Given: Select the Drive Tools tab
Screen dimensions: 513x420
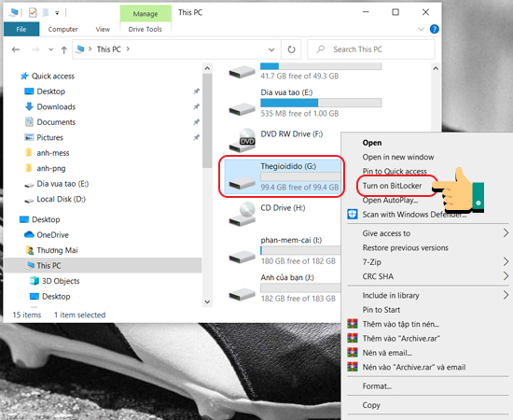Looking at the screenshot, I should tap(145, 29).
